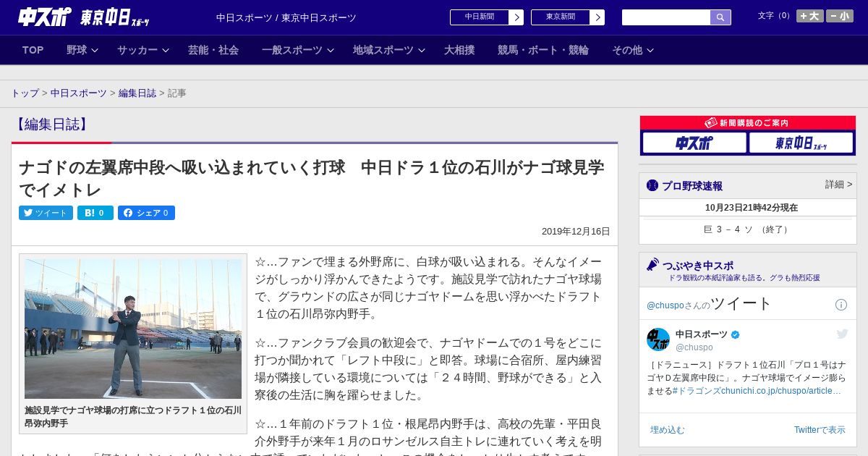Expand the 野球 dropdown chevron
The height and width of the screenshot is (456, 868).
click(x=95, y=51)
